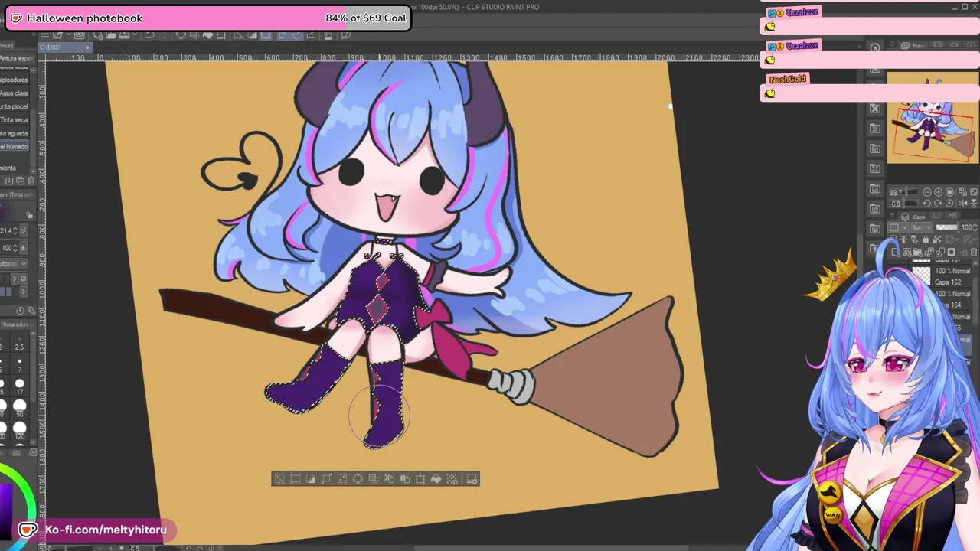Click Fill icon in top command bar

[207, 35]
